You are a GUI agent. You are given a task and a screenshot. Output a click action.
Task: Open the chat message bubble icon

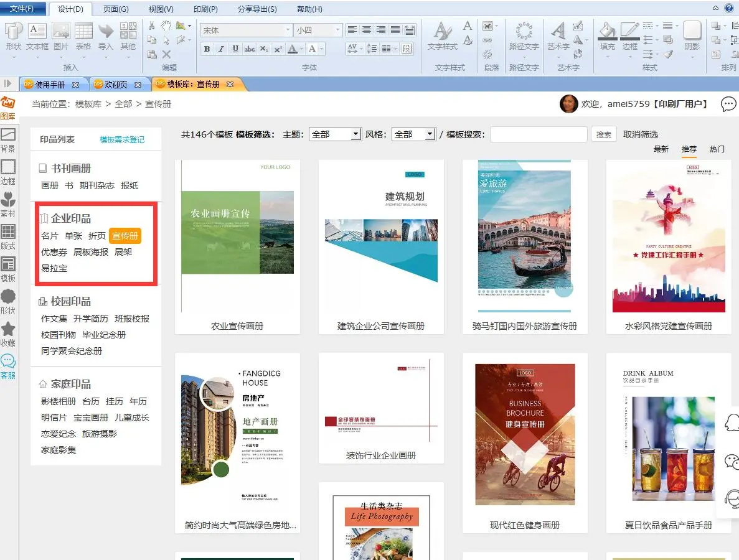(728, 104)
